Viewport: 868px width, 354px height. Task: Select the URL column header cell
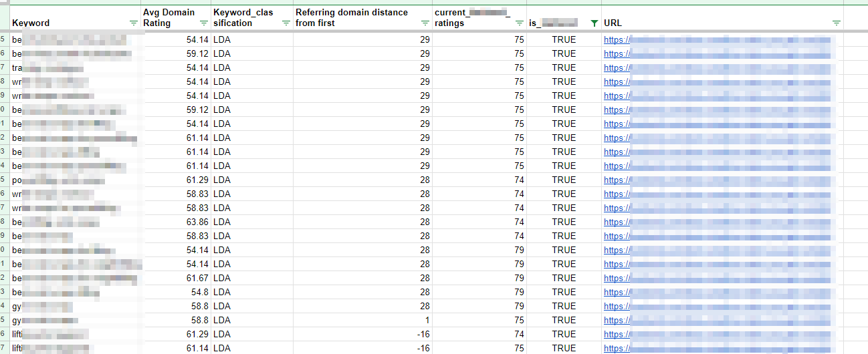coord(716,18)
